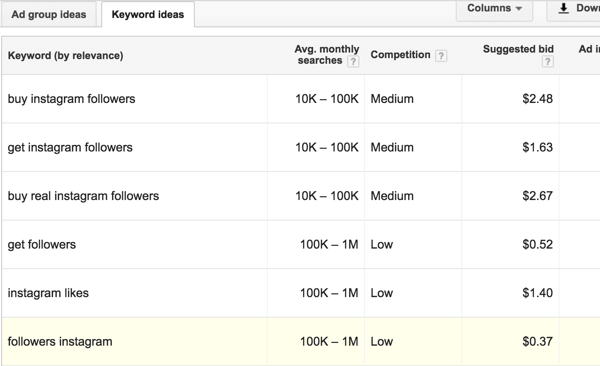
Task: Click the $1.63 suggested bid value
Action: 537,147
